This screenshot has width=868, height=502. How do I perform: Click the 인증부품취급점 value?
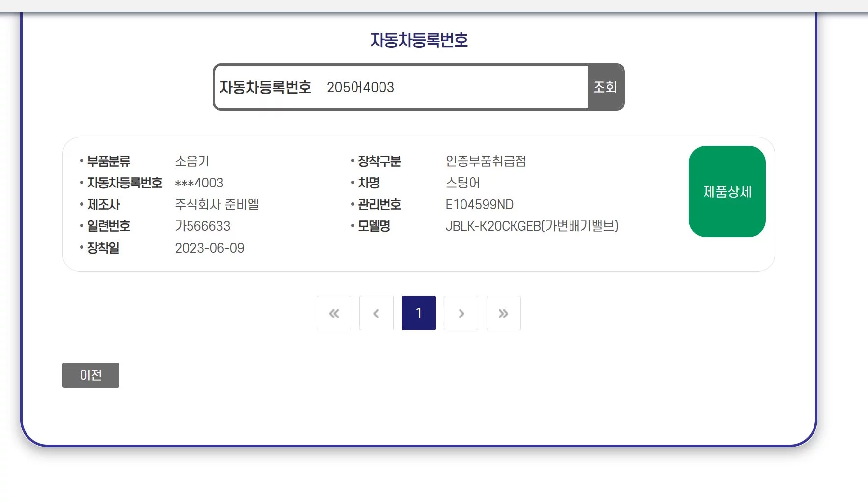tap(486, 161)
